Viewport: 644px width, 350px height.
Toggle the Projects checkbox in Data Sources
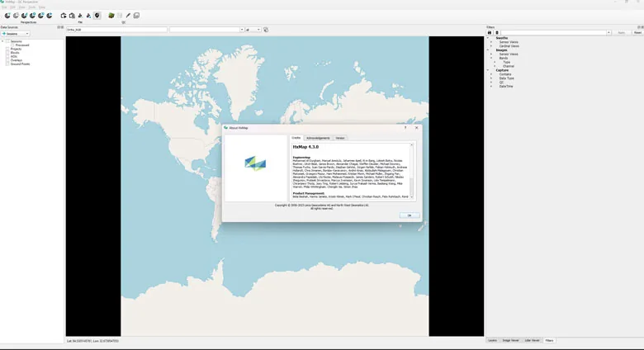(x=7, y=49)
